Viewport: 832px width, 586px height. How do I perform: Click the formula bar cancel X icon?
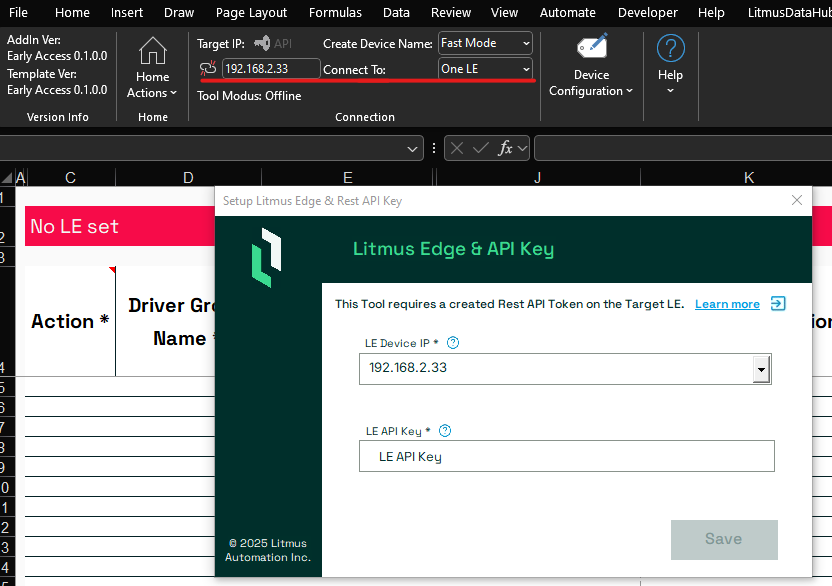click(x=457, y=148)
